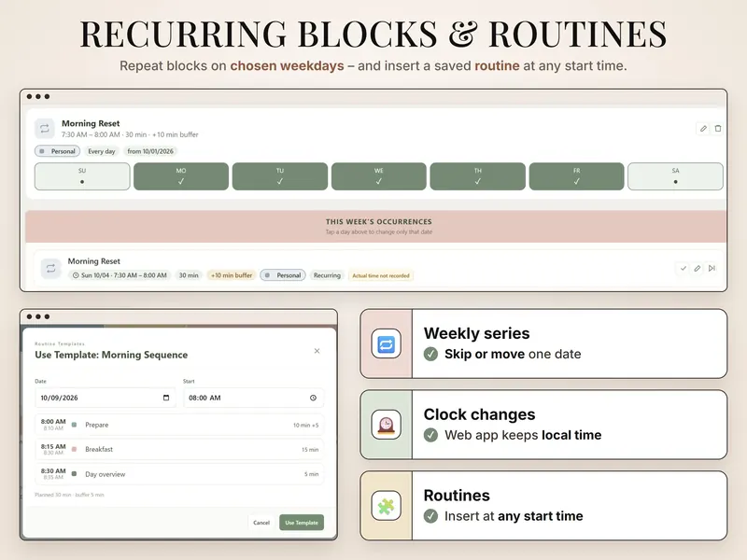Click the Actual time not recorded badge
Viewport: 747px width, 560px height.
pos(381,275)
